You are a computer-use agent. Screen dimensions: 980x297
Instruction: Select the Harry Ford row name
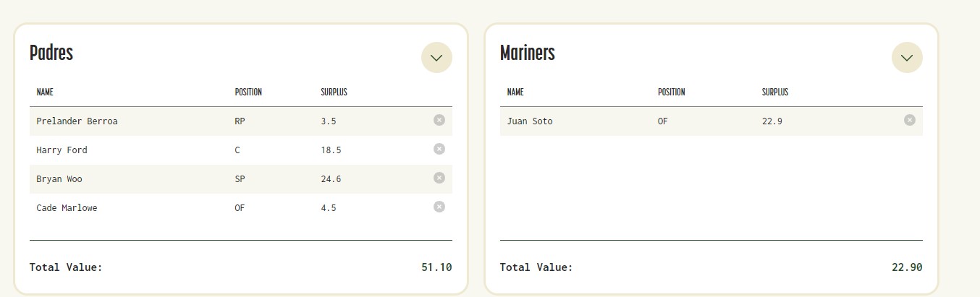tap(62, 150)
